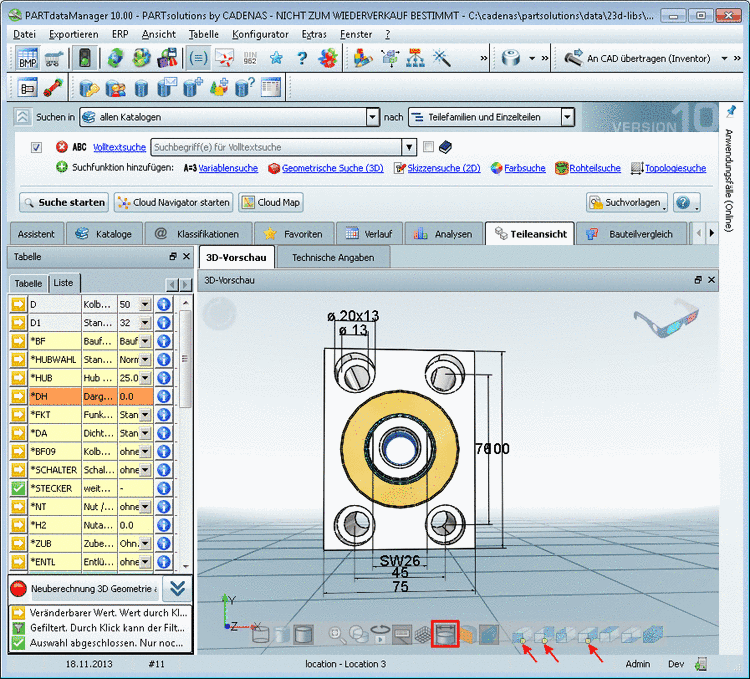This screenshot has width=750, height=679.
Task: Click the help question mark toolbar icon
Action: [301, 58]
